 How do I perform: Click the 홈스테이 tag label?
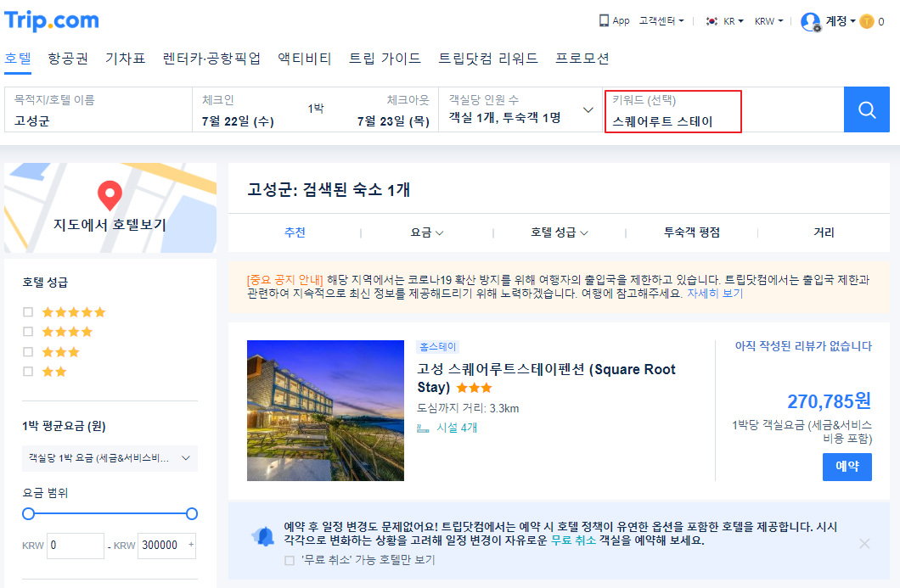(438, 347)
